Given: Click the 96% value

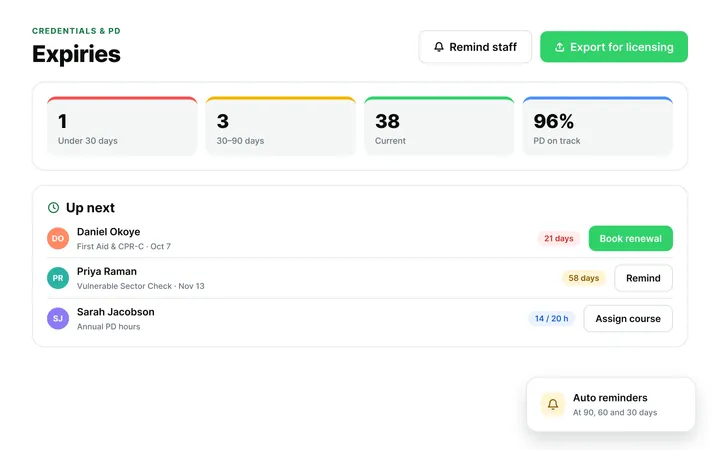Looking at the screenshot, I should [x=553, y=121].
